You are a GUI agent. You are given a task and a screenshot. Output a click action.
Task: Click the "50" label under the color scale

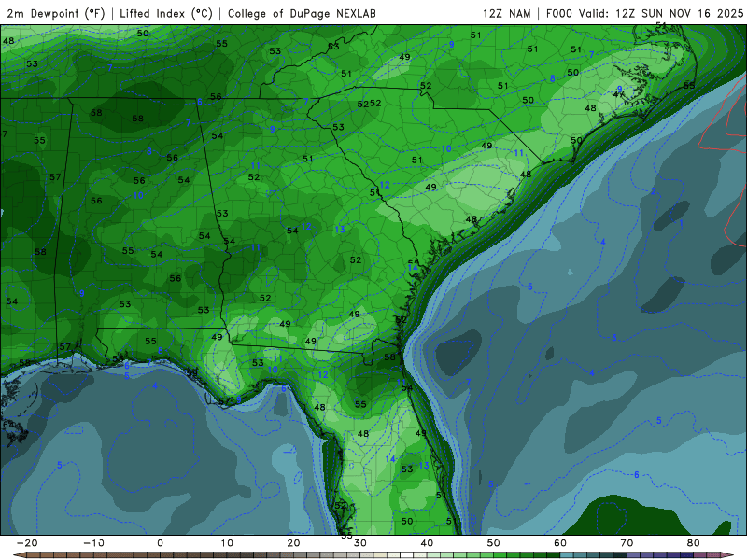(x=494, y=543)
